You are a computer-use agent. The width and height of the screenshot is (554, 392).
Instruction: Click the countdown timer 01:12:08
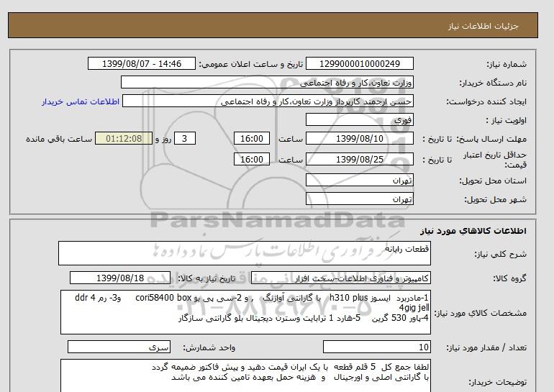(124, 138)
